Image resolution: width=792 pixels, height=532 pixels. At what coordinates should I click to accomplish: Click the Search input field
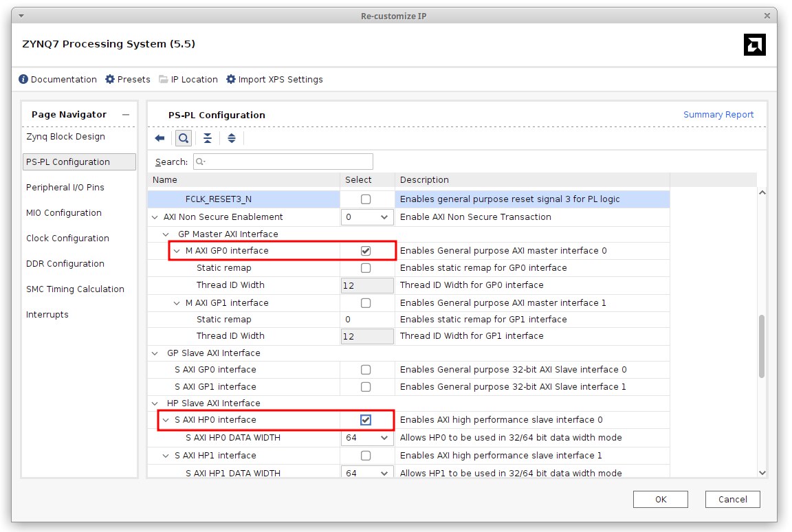pyautogui.click(x=283, y=162)
